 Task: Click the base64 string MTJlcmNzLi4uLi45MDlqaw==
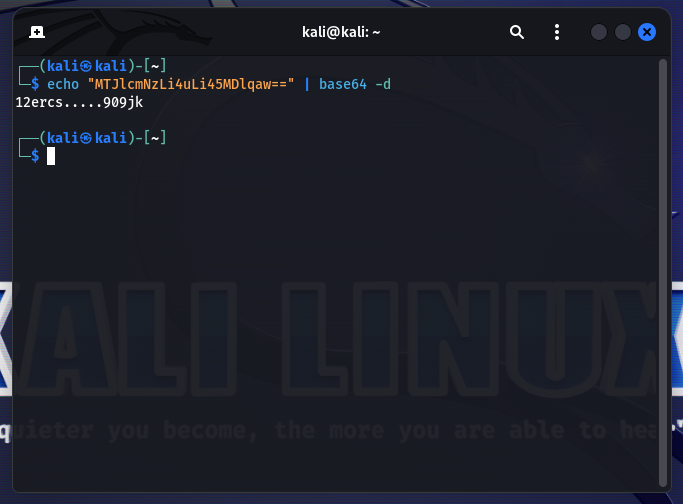pos(191,84)
